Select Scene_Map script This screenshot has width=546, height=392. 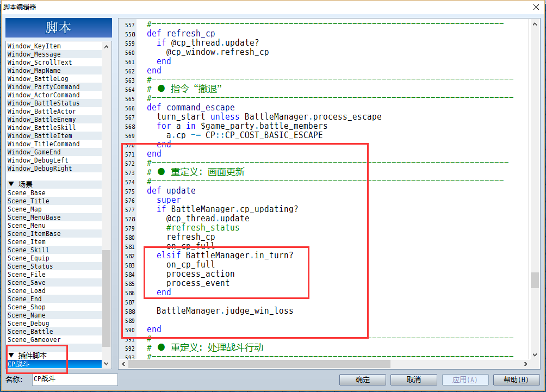[54, 209]
